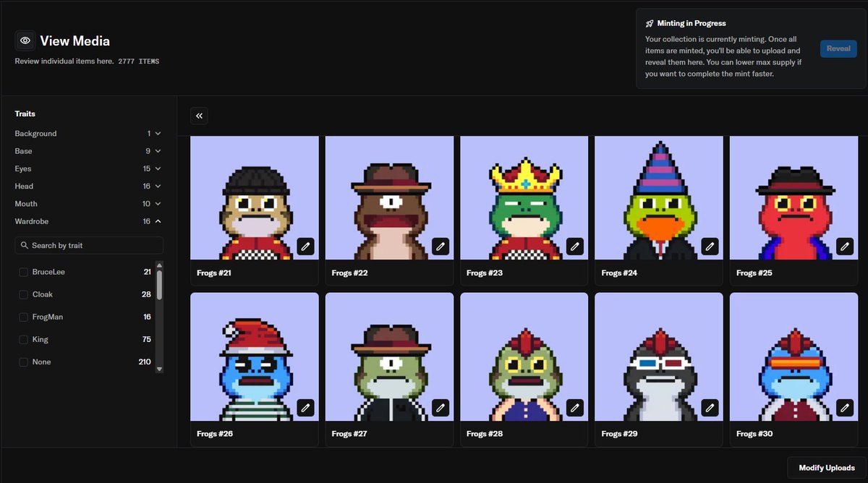Click the Traits heading

[25, 114]
